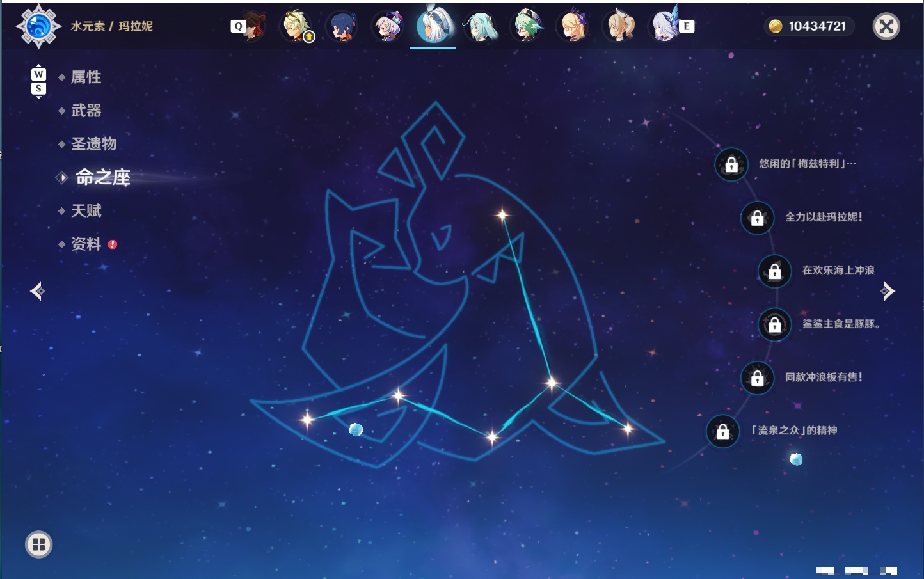Screen dimensions: 924x579
Task: Switch to the 圣遗物 artifacts page
Action: click(93, 144)
